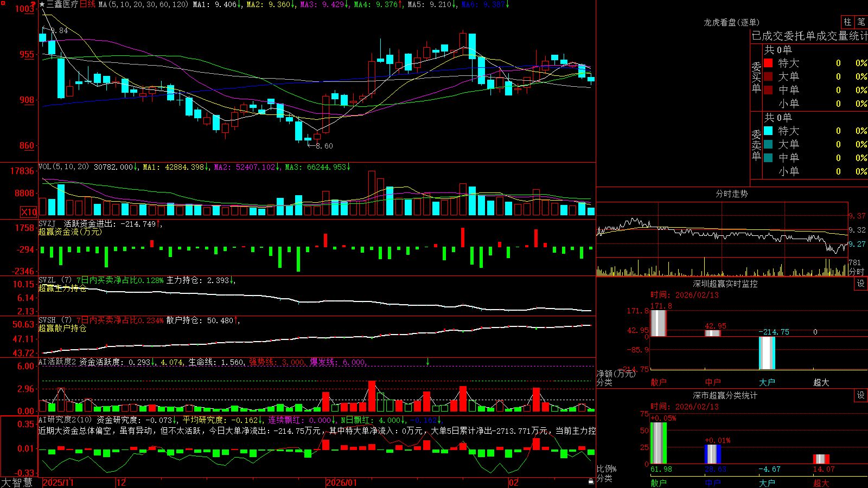Click the 委卖单 section label
The height and width of the screenshot is (488, 868).
pyautogui.click(x=756, y=145)
